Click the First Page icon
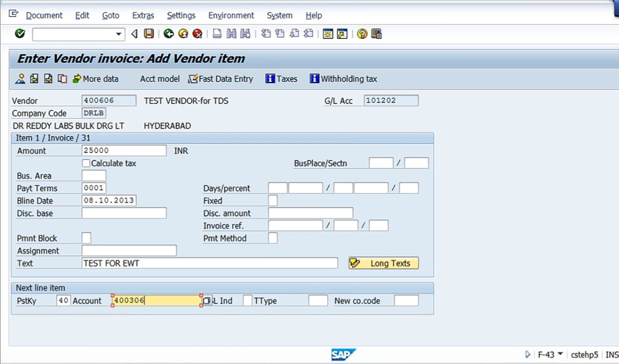 click(x=266, y=34)
